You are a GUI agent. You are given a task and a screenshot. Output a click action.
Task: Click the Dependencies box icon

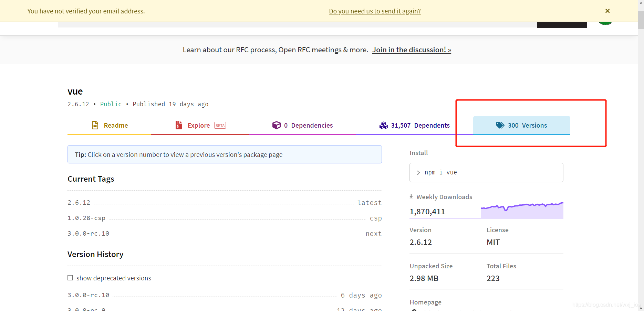tap(277, 125)
